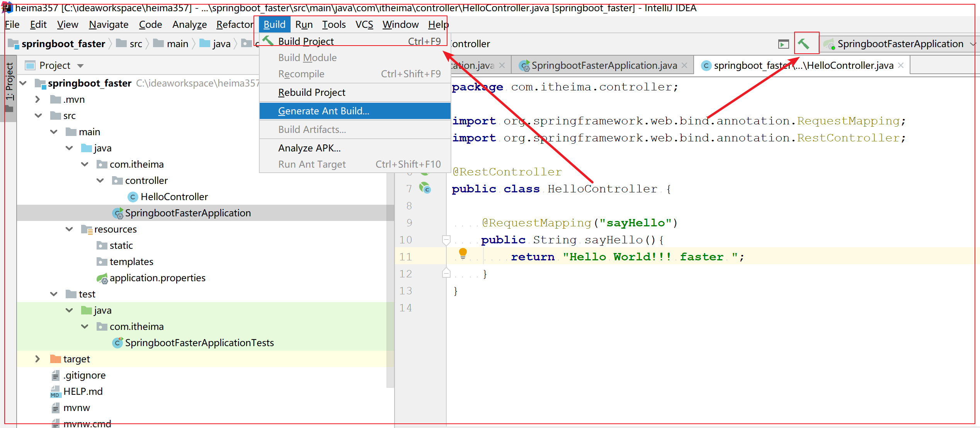Click the lightbulb intention icon on line 11
The image size is (980, 428).
click(x=463, y=254)
